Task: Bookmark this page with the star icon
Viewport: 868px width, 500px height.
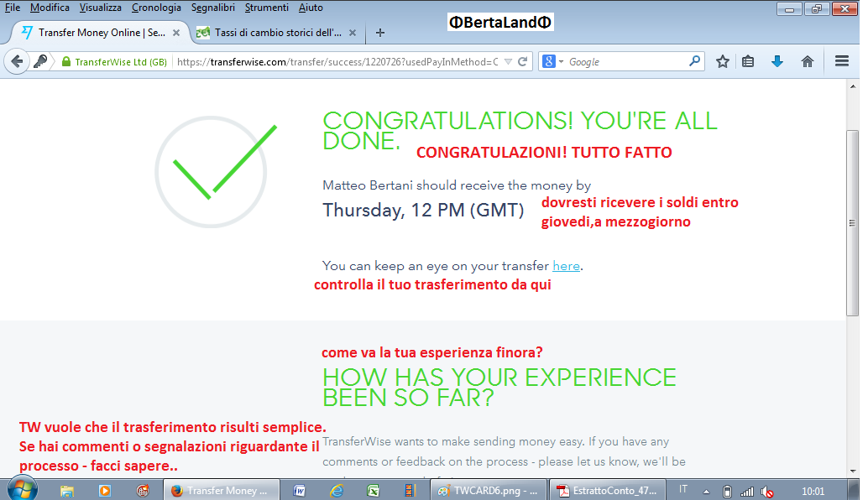Action: tap(723, 61)
